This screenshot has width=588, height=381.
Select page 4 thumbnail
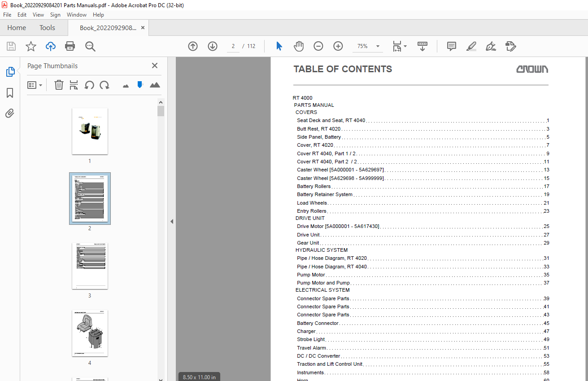click(90, 333)
